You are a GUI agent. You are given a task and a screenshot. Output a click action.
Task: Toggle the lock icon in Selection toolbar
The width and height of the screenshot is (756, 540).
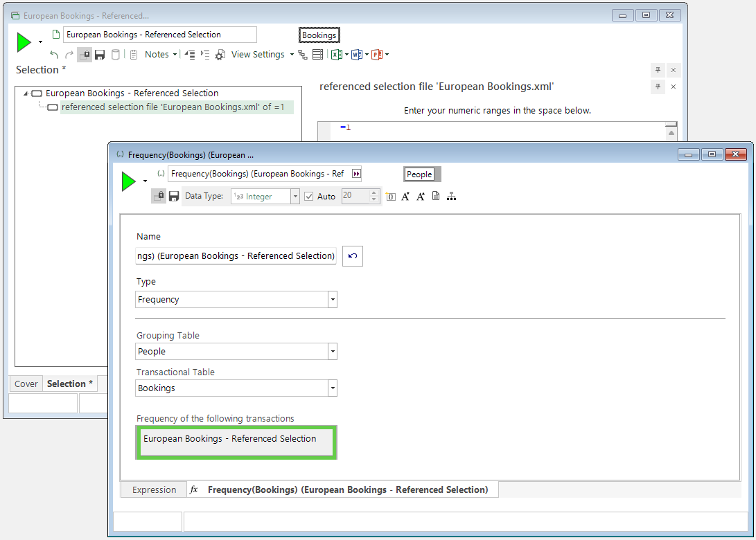click(x=85, y=55)
